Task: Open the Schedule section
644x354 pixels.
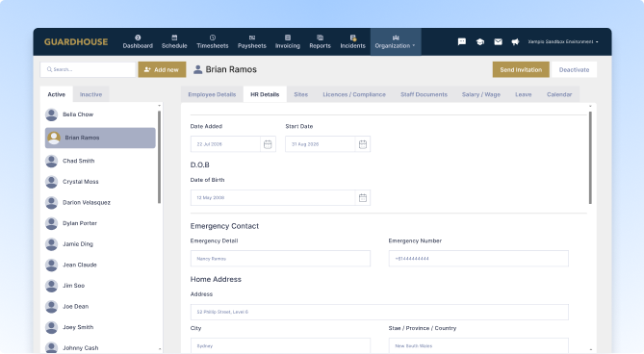Action: coord(174,41)
